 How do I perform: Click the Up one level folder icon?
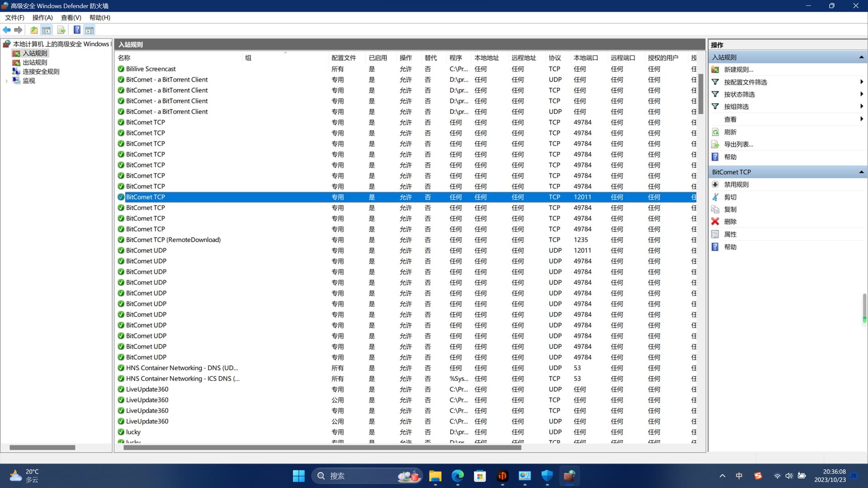(34, 30)
